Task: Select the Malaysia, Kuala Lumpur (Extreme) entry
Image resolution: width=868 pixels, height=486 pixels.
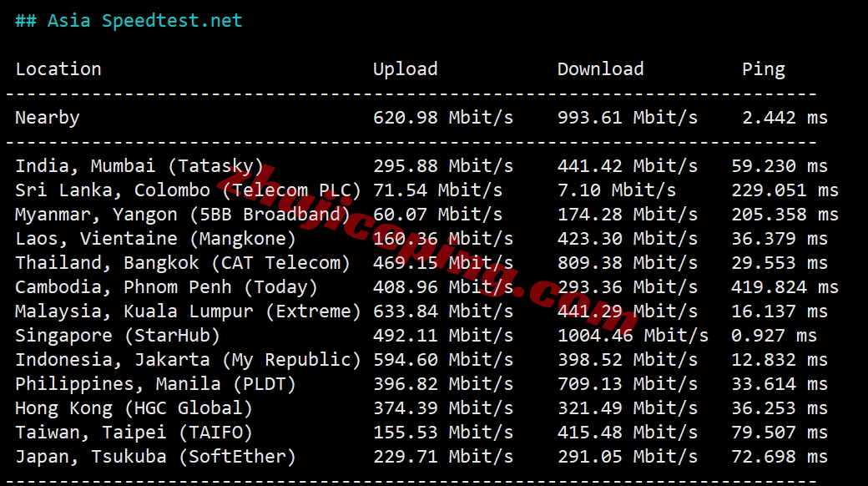Action: click(188, 311)
